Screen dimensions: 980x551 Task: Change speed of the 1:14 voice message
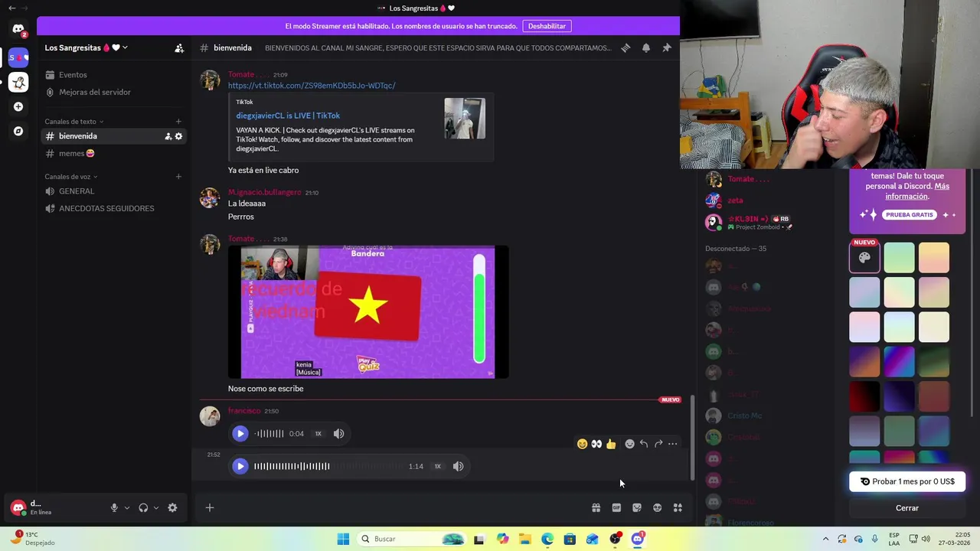pyautogui.click(x=438, y=466)
